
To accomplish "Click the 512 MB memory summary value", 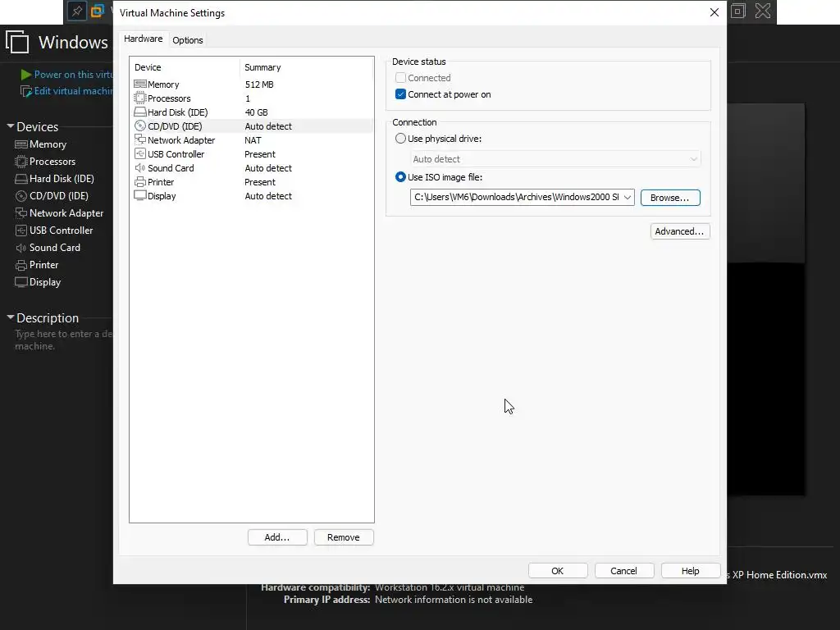I will coord(259,84).
